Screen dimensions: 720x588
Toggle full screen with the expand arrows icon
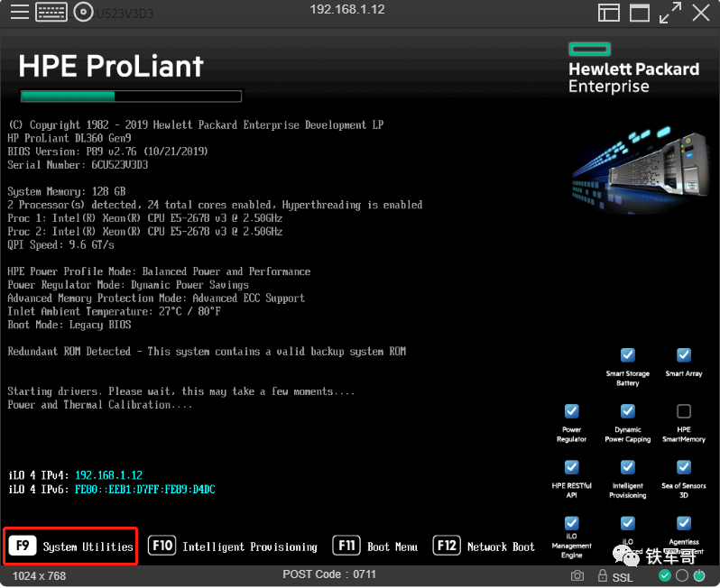670,13
